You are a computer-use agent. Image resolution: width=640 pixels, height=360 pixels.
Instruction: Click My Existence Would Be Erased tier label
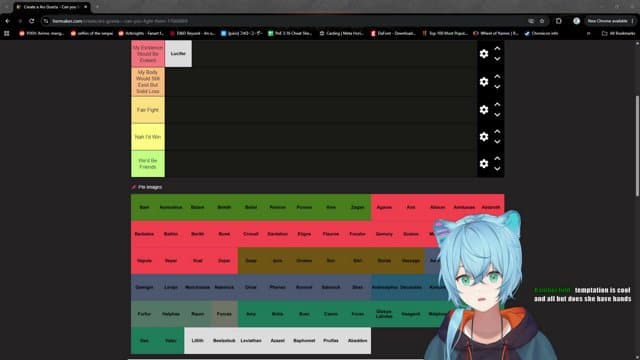148,53
